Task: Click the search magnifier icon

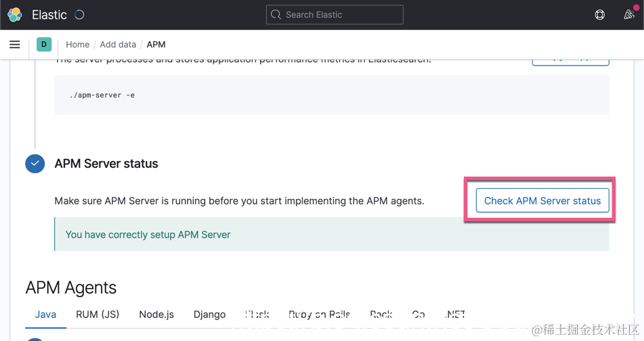Action: tap(276, 15)
